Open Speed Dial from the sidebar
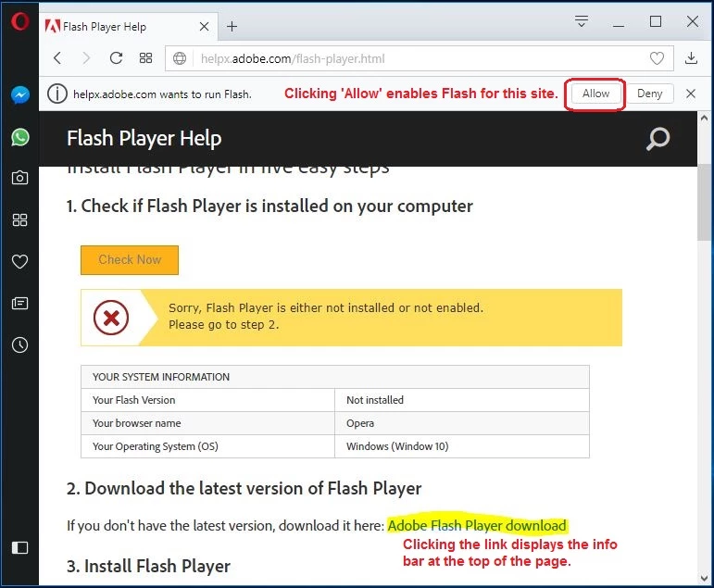 point(19,220)
